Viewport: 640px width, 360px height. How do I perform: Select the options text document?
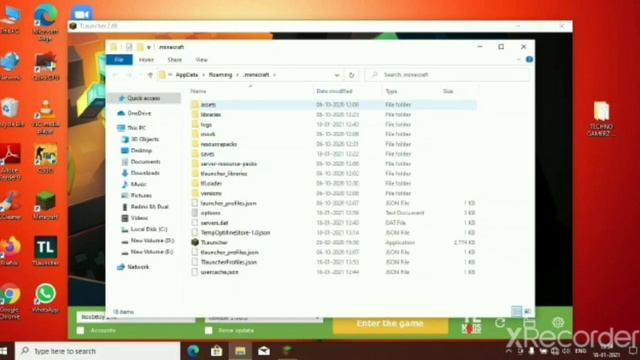coord(211,213)
